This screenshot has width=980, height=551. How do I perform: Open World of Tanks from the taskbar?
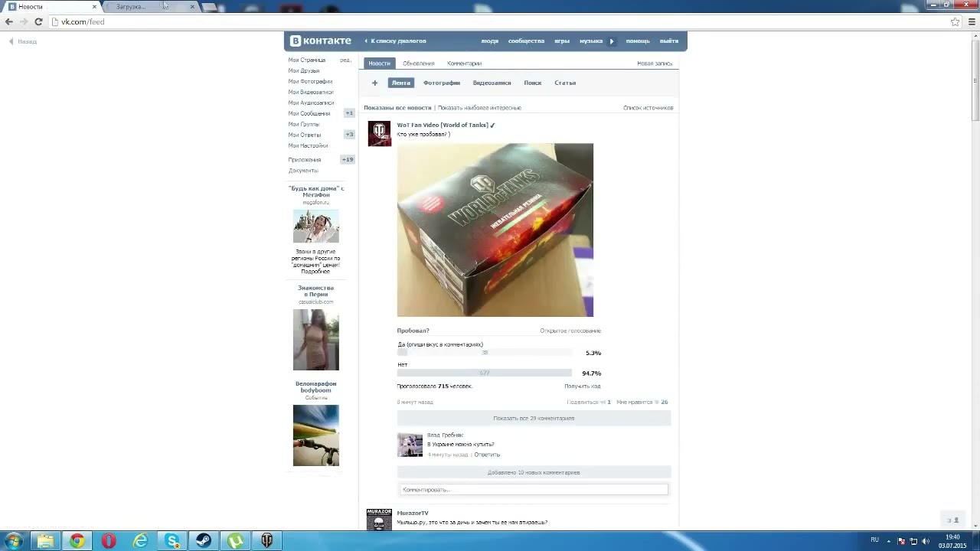tap(267, 541)
